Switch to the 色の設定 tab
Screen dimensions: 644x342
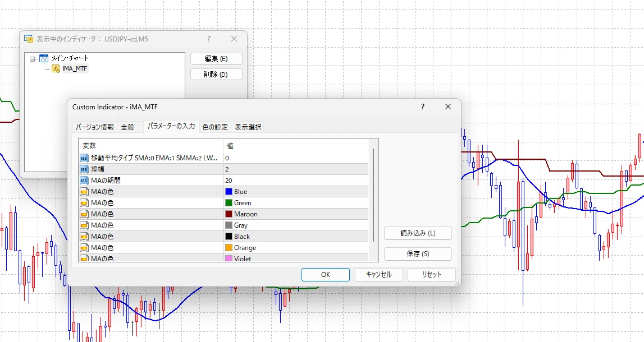pos(215,127)
